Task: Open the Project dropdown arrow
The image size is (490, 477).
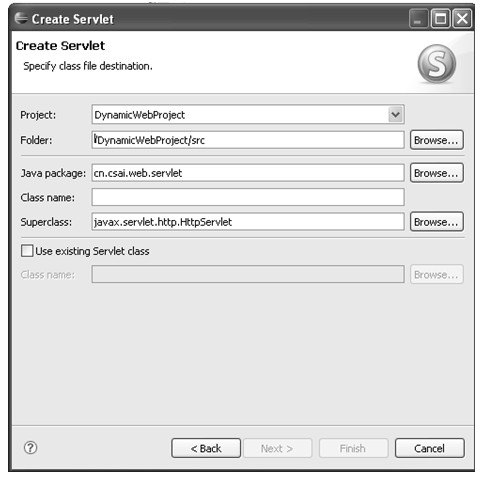Action: pos(396,115)
